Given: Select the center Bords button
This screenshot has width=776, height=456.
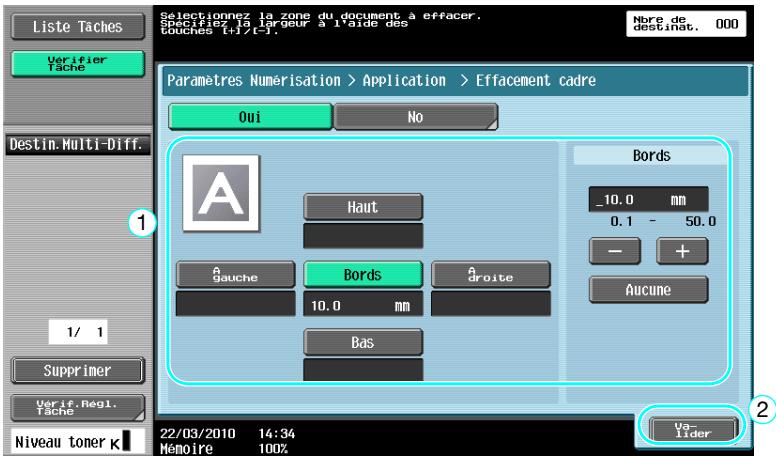Looking at the screenshot, I should pos(363,275).
